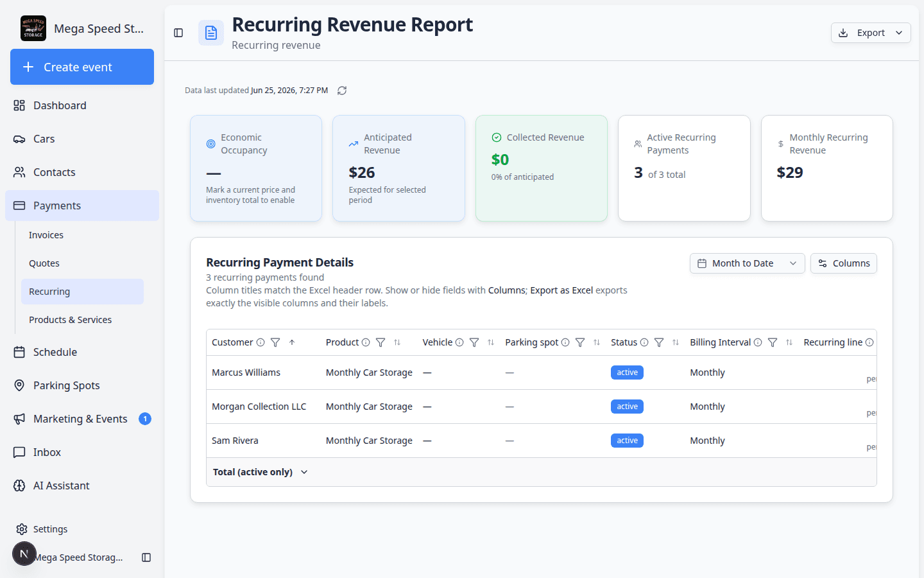This screenshot has width=924, height=578.
Task: Open Contacts in sidebar
Action: [82, 172]
